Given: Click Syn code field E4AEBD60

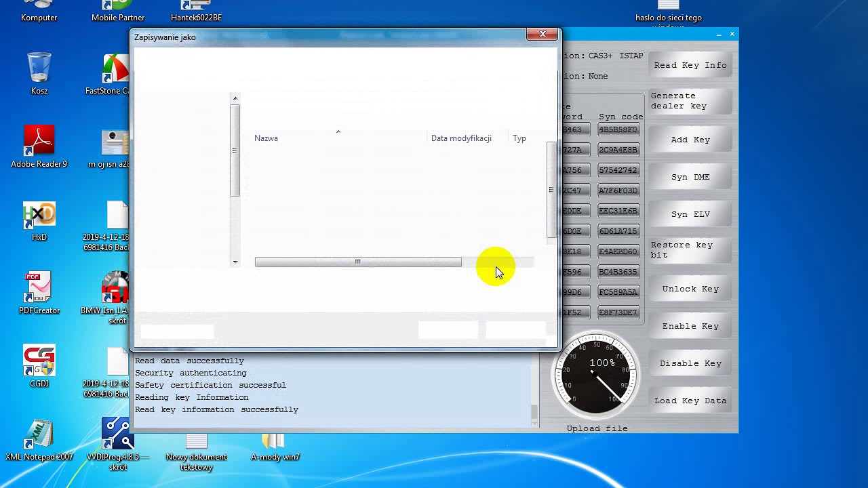Looking at the screenshot, I should pos(618,251).
